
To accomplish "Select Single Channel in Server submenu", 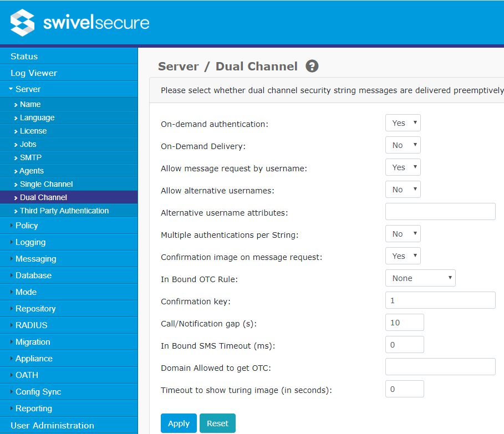I will [46, 184].
